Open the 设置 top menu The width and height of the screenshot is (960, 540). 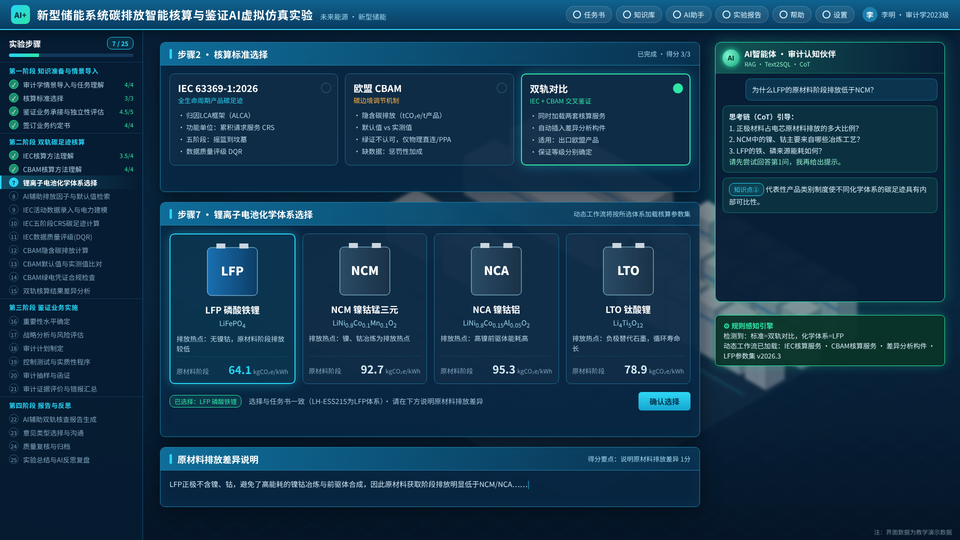coord(834,15)
